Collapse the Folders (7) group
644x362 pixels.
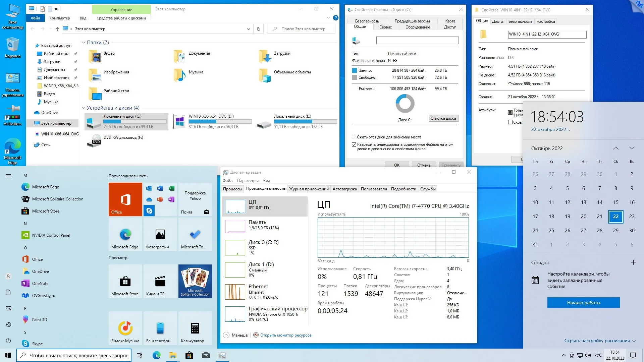(x=84, y=43)
